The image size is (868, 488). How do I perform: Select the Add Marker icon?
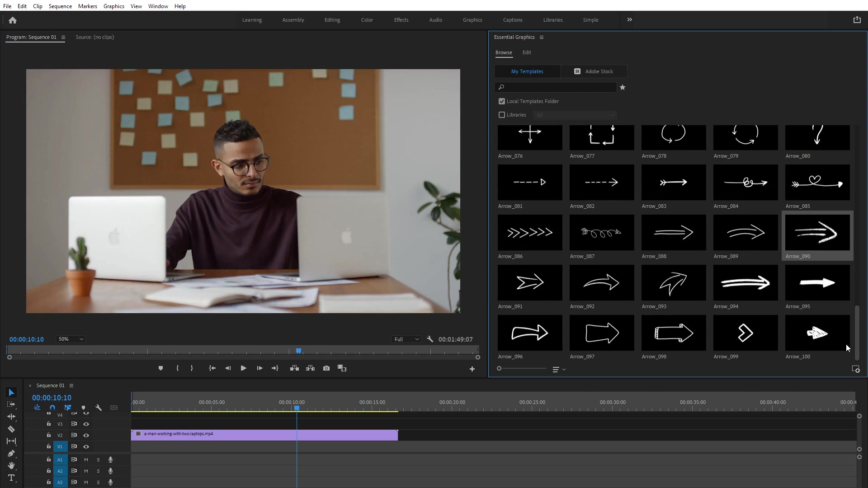coord(160,368)
